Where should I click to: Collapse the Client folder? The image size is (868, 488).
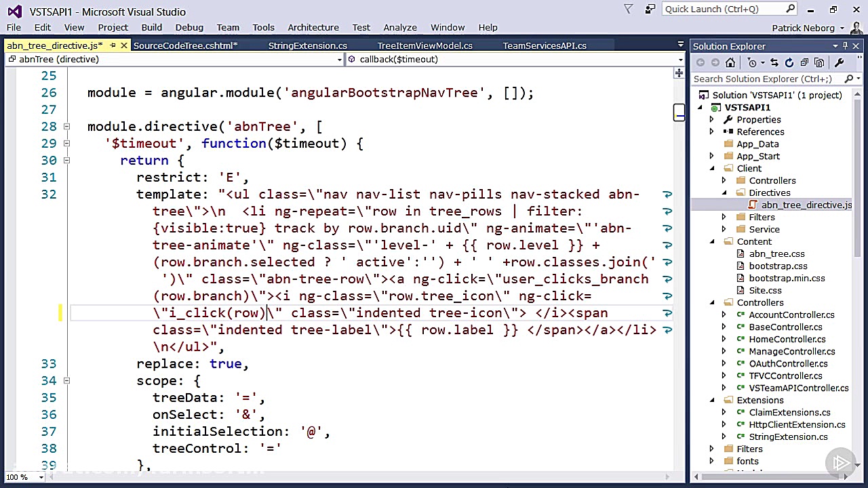711,168
